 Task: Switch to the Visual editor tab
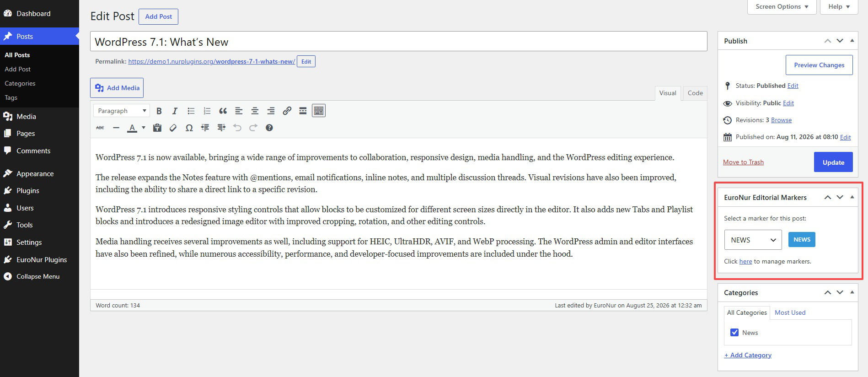click(x=668, y=93)
